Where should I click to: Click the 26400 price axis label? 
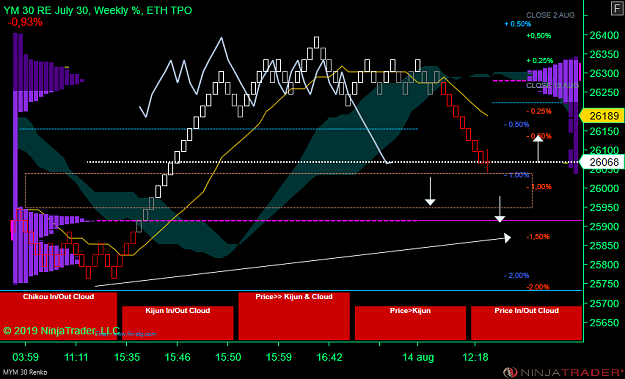tap(604, 35)
